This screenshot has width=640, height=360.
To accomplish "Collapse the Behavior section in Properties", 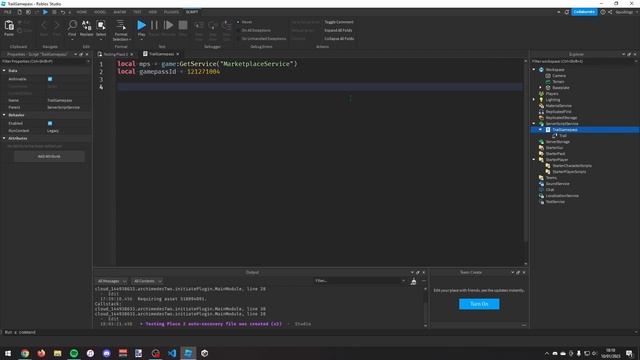I will 4,115.
